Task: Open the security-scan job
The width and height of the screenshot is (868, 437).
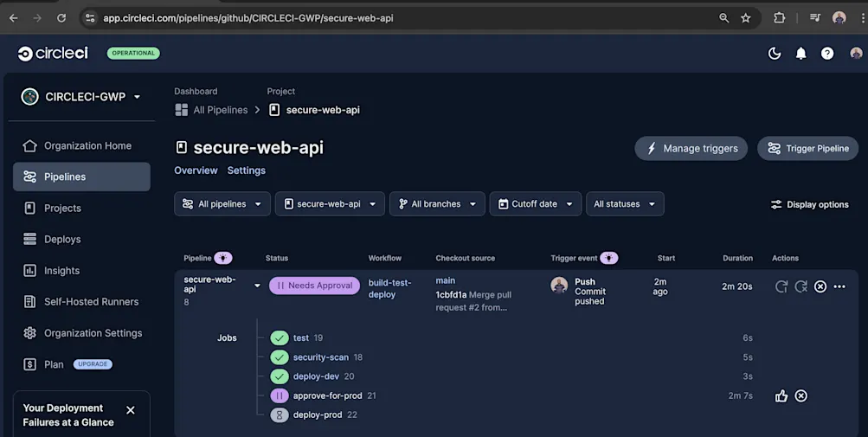Action: point(321,357)
